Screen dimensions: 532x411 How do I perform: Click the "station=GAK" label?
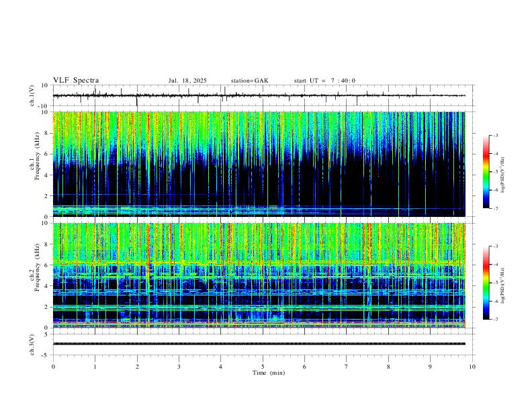[x=249, y=81]
